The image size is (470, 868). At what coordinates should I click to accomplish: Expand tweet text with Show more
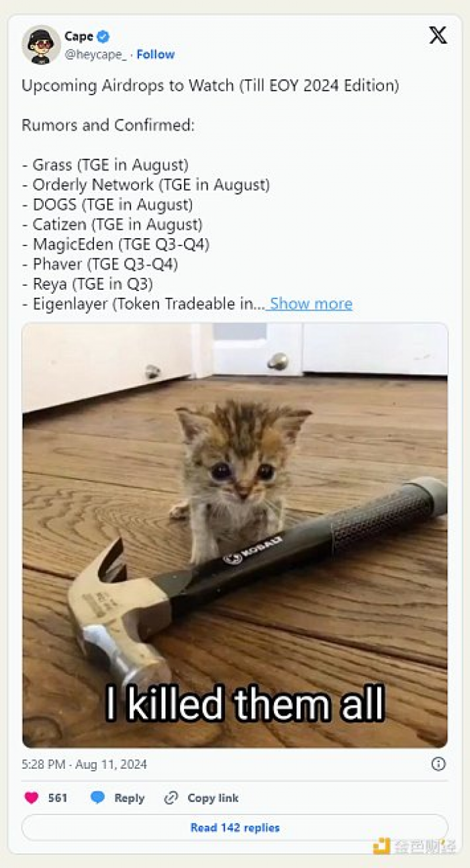(311, 304)
